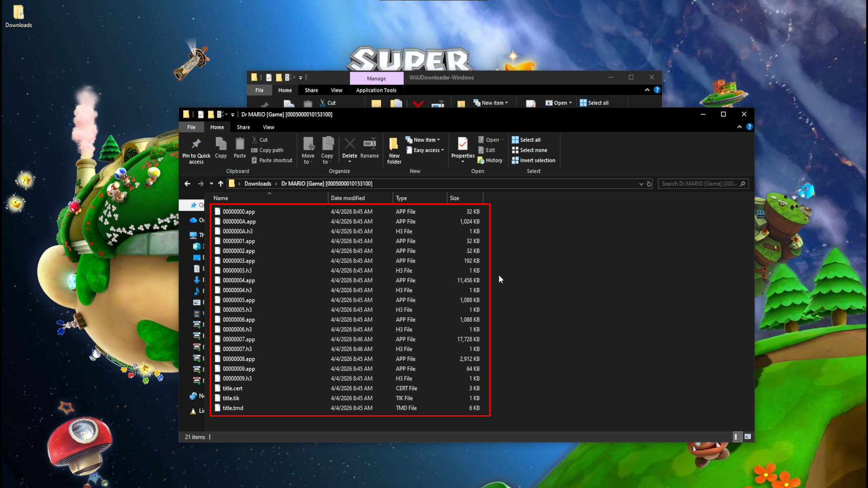
Task: Click Invert selection in Select group
Action: (x=533, y=160)
